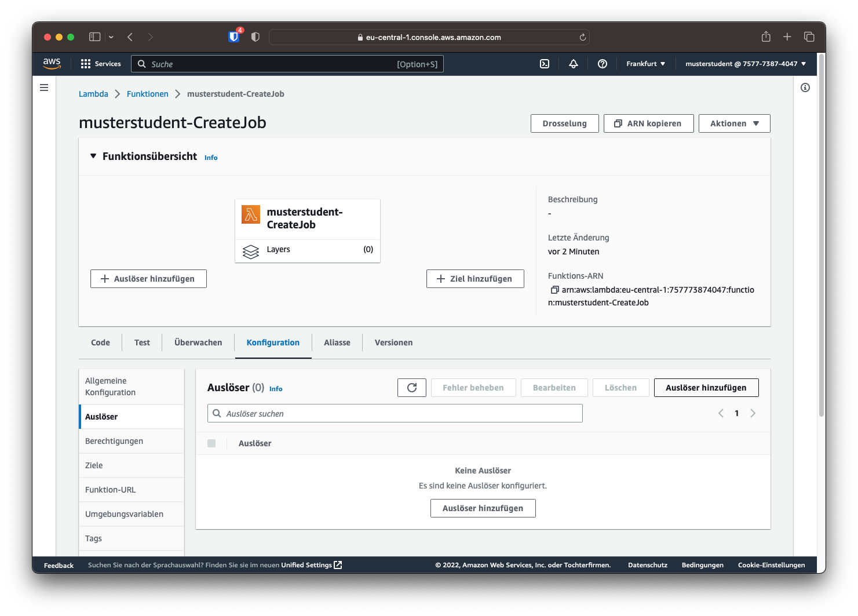
Task: Go to next page of Auslöser
Action: pos(753,413)
